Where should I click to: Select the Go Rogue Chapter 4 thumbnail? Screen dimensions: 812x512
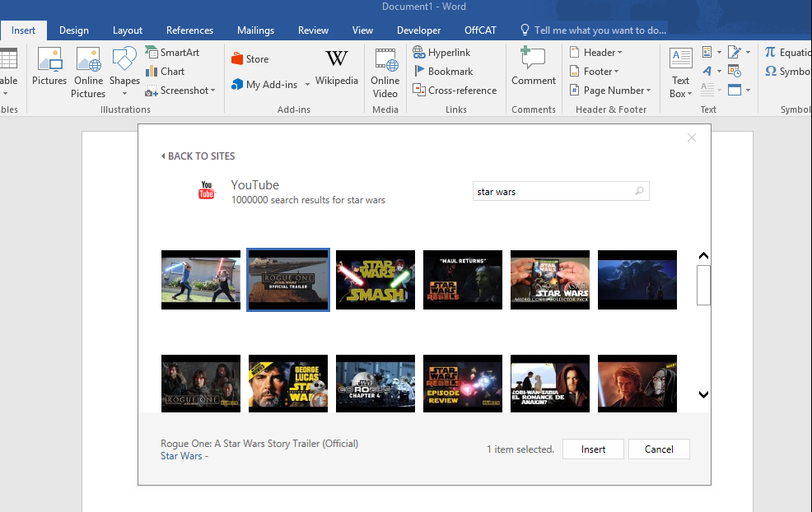376,384
